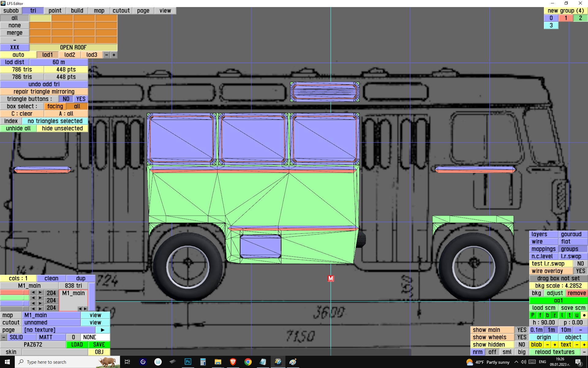Click hide unselected button
Image resolution: width=588 pixels, height=368 pixels.
(62, 128)
